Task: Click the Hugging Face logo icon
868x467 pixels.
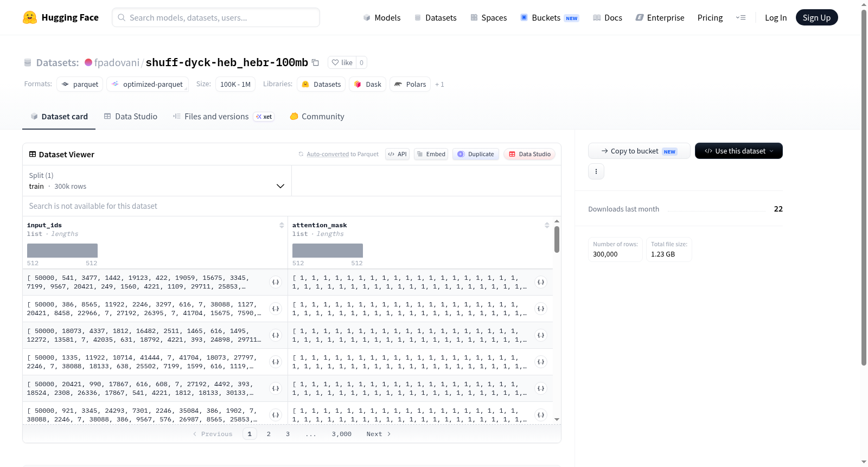Action: [30, 17]
